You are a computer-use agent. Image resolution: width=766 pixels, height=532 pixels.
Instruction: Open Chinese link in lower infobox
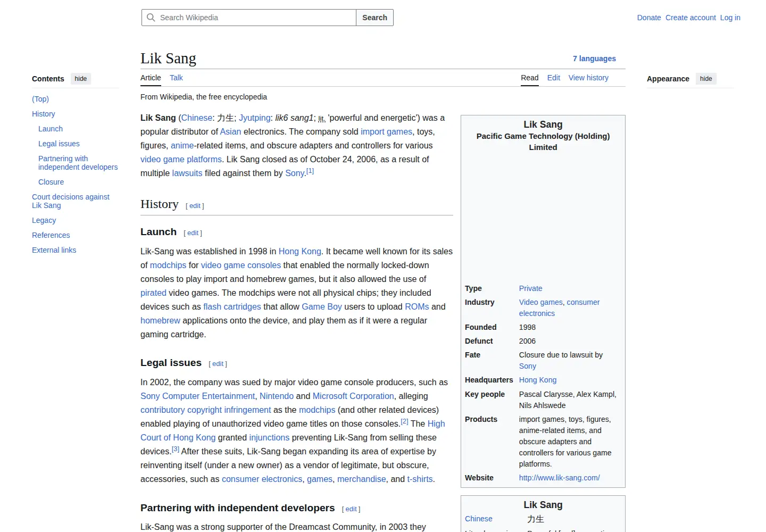coord(478,519)
